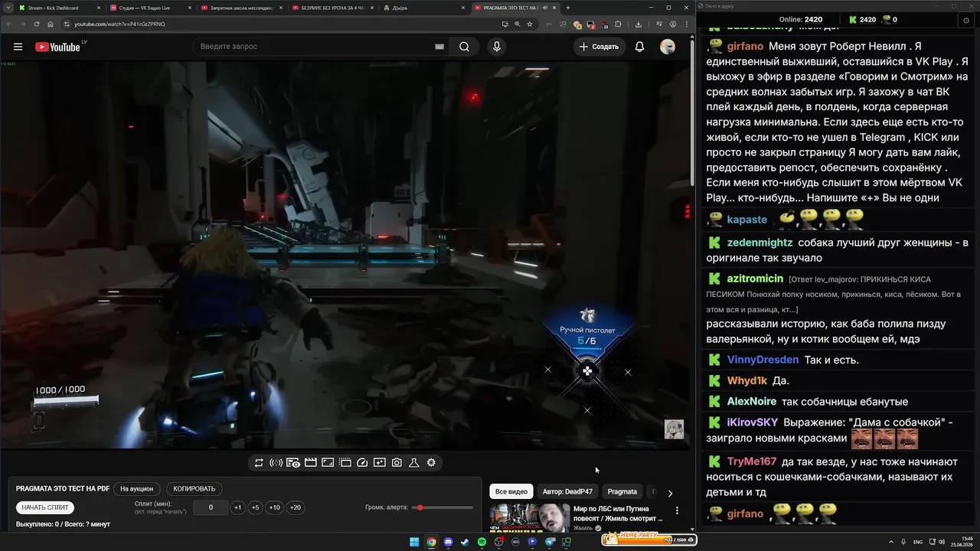Viewport: 980px width, 551px height.
Task: Click the expand-corners frame icon in player toolbar
Action: coord(328,462)
